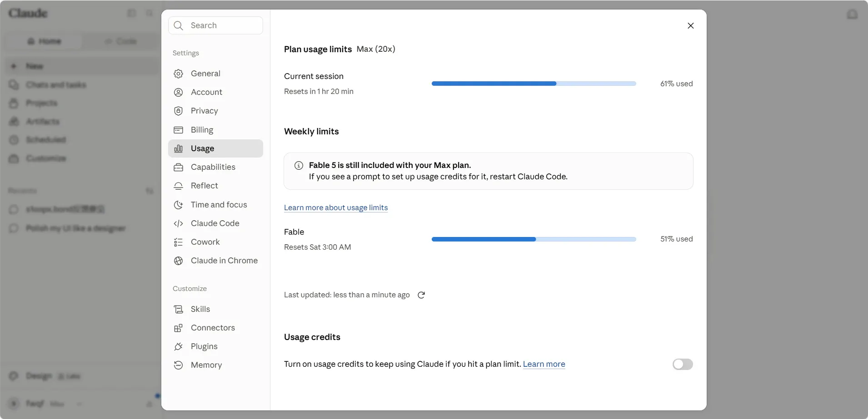The height and width of the screenshot is (419, 868).
Task: Click the Claude Code brackets icon
Action: pyautogui.click(x=179, y=223)
